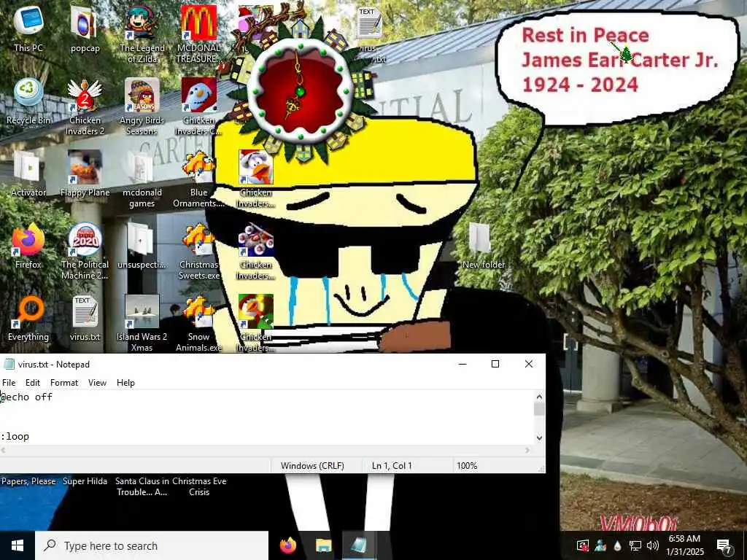Launch the Flappy Plane shortcut
Screen dimensions: 747x560
point(85,174)
